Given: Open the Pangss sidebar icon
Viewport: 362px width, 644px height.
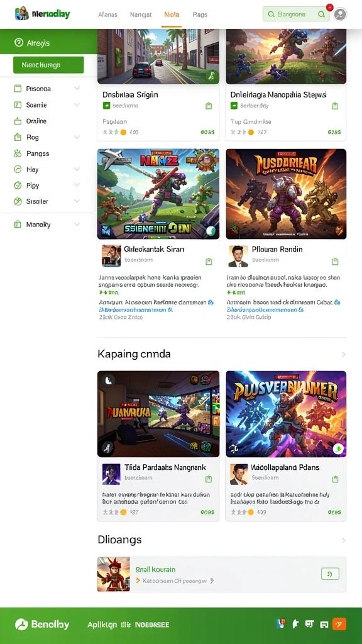Looking at the screenshot, I should coord(18,153).
